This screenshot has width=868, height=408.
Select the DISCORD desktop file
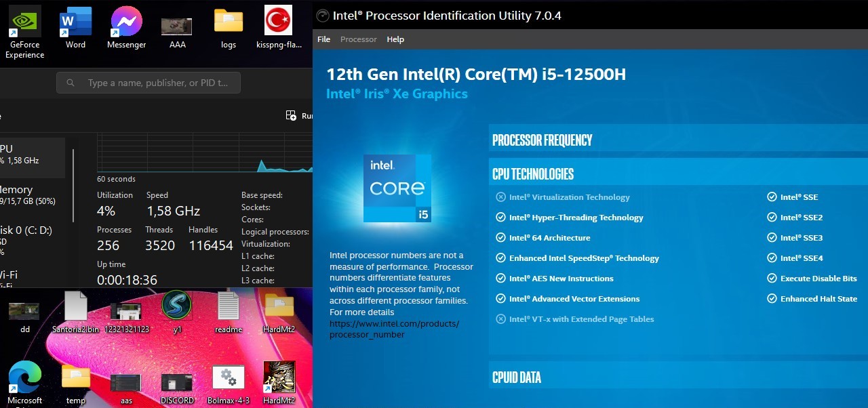(177, 383)
